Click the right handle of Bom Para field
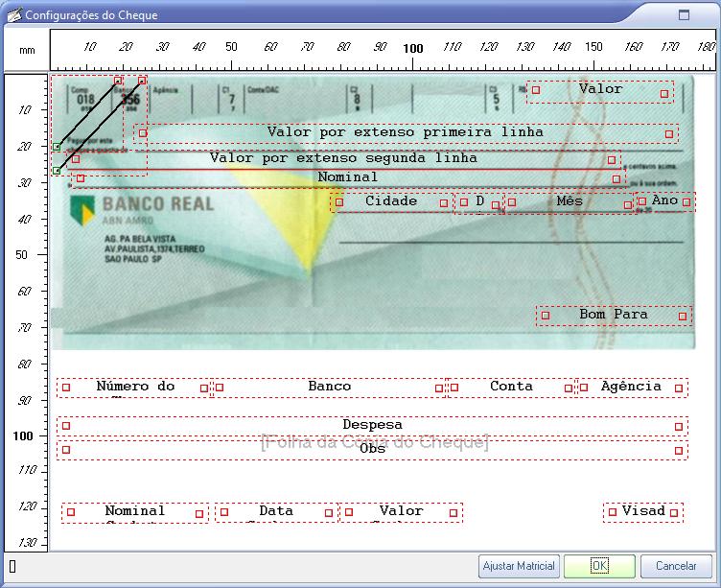This screenshot has height=588, width=721. pos(683,316)
